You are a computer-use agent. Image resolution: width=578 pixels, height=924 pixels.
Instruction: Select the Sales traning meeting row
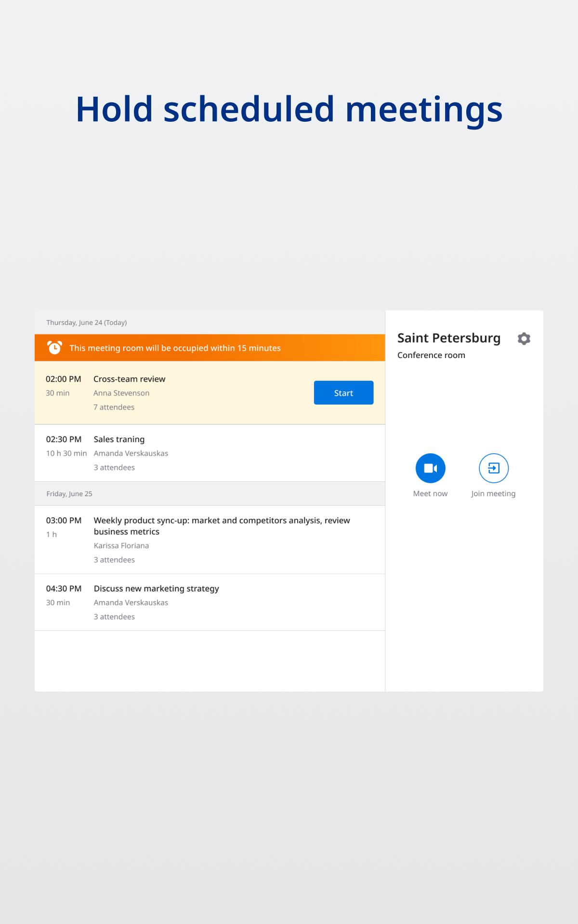click(210, 453)
